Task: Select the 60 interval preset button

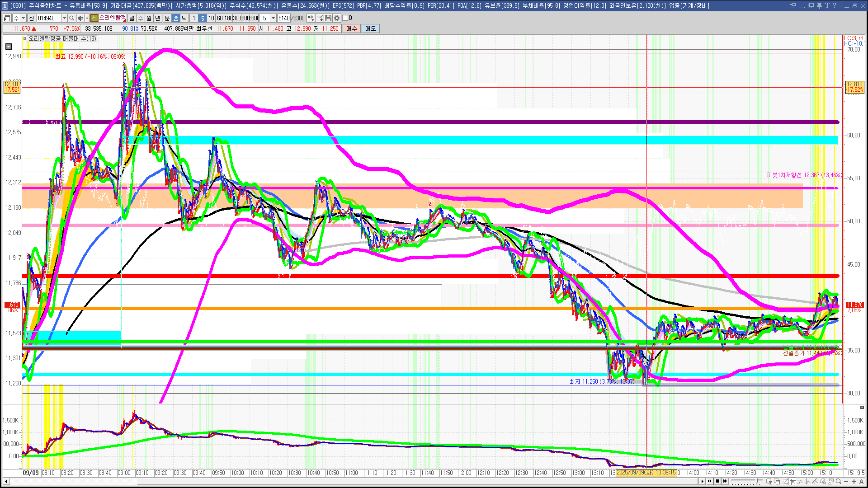Action: pyautogui.click(x=220, y=18)
